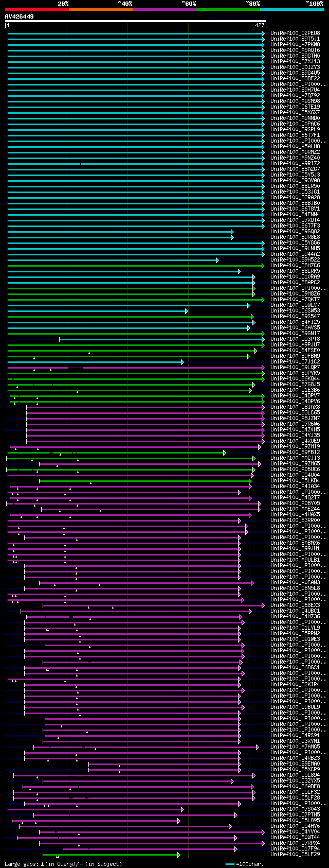Click hit label UniRef100_Q9LQR7
The width and height of the screenshot is (329, 868).
[x=295, y=367]
